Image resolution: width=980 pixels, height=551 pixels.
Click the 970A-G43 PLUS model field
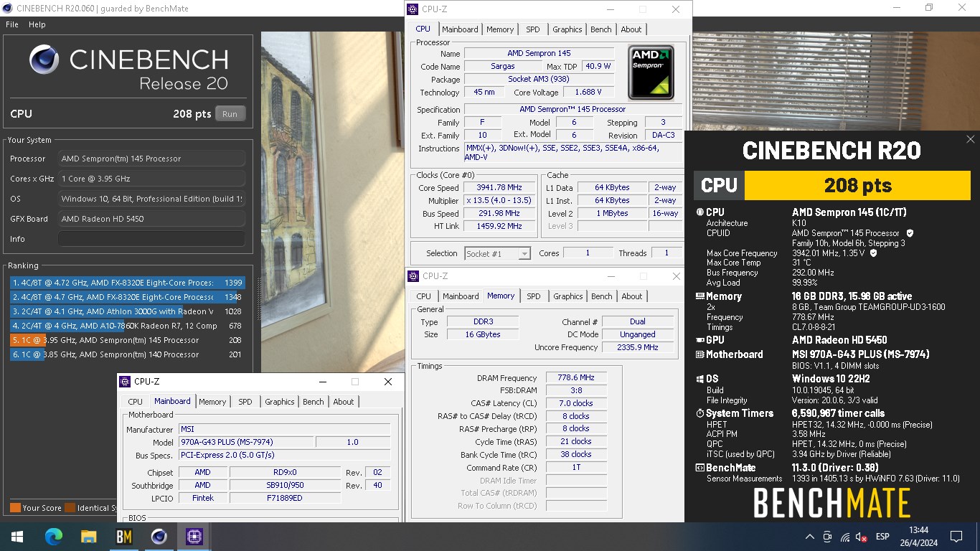pyautogui.click(x=246, y=442)
